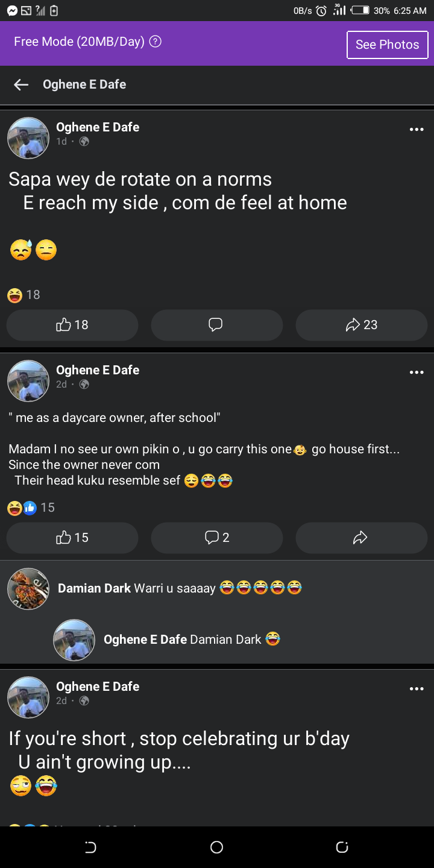
Task: Open Oghene E Dafe name in comment reply
Action: [145, 640]
